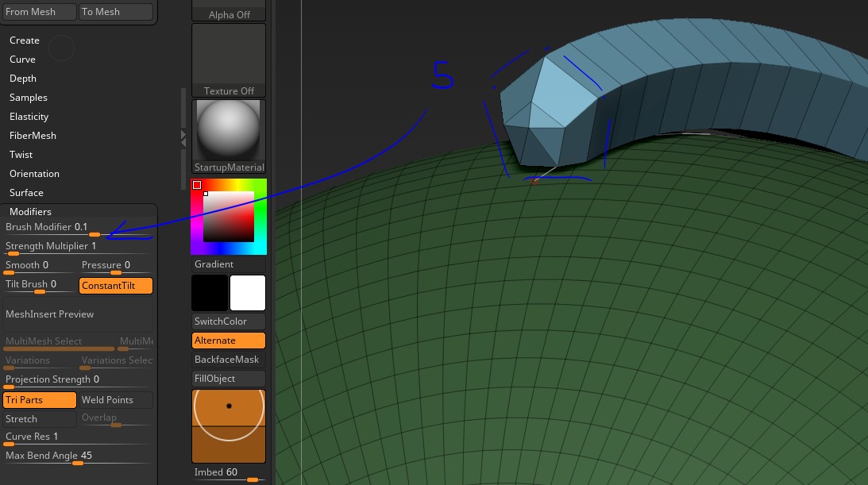Open the StartupMaterial sphere selector
This screenshot has width=868, height=485.
[x=229, y=137]
